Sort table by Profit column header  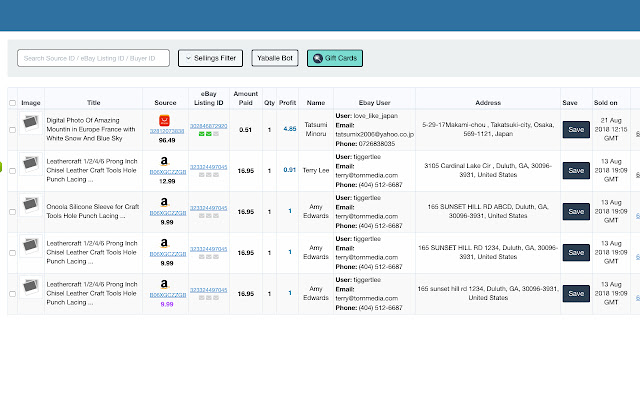point(288,102)
